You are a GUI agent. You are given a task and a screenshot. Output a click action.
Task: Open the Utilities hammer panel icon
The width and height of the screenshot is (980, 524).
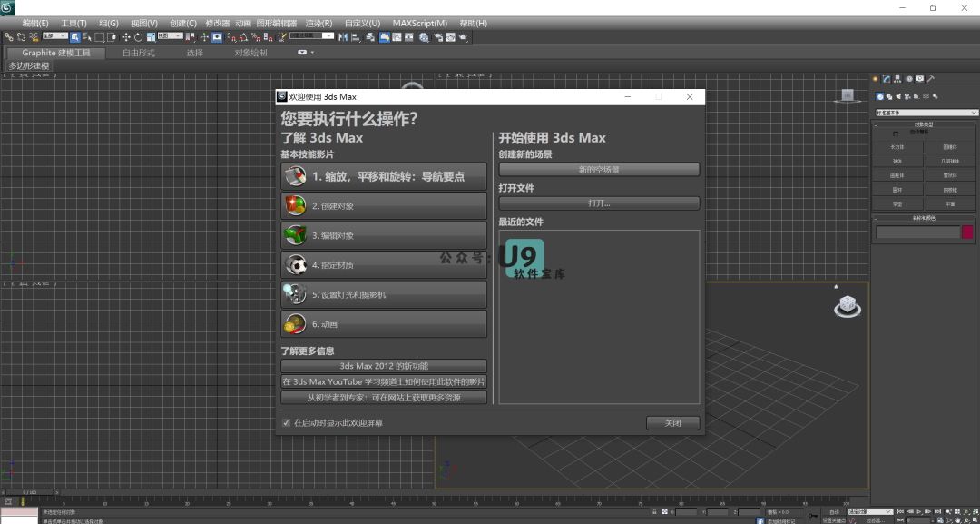[931, 79]
